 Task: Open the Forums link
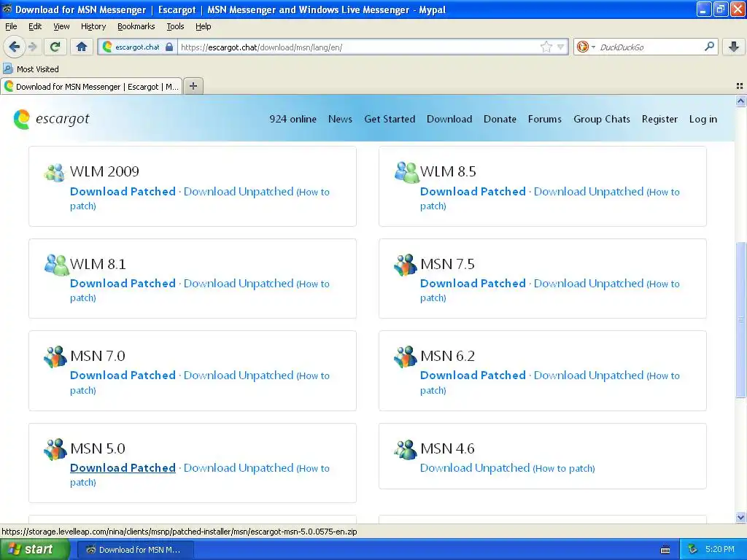544,119
